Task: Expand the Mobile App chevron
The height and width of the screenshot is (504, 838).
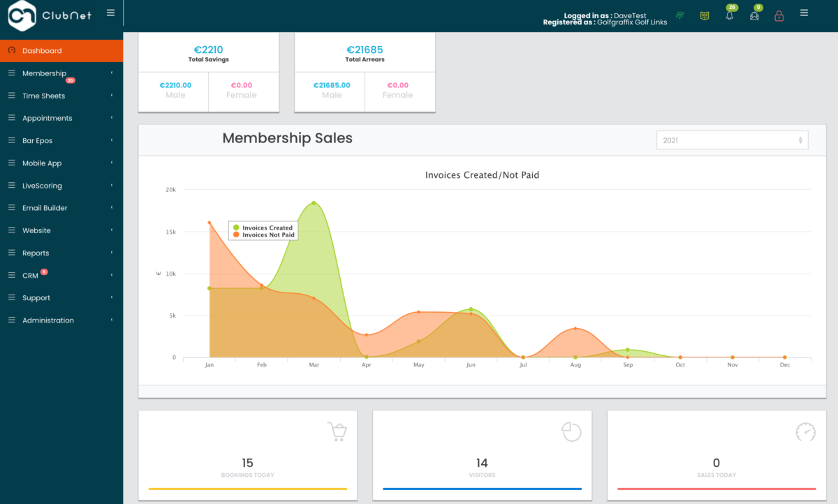Action: coord(112,163)
